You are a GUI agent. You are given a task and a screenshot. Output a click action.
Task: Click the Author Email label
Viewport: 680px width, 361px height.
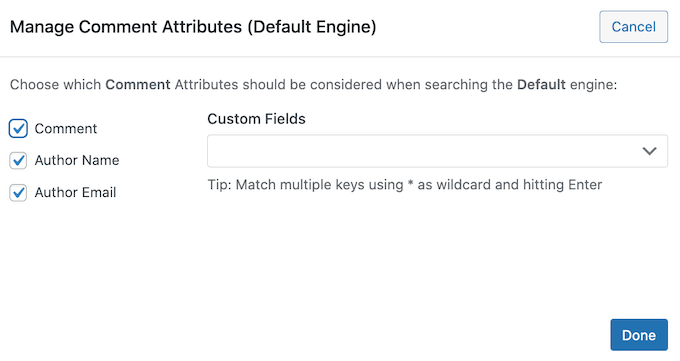pos(75,192)
